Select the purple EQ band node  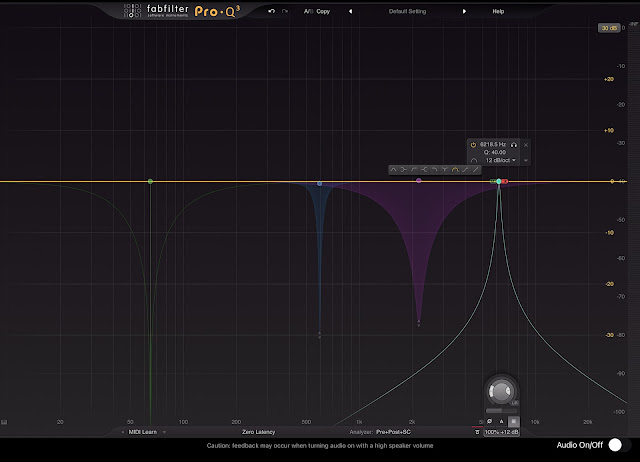pos(418,180)
